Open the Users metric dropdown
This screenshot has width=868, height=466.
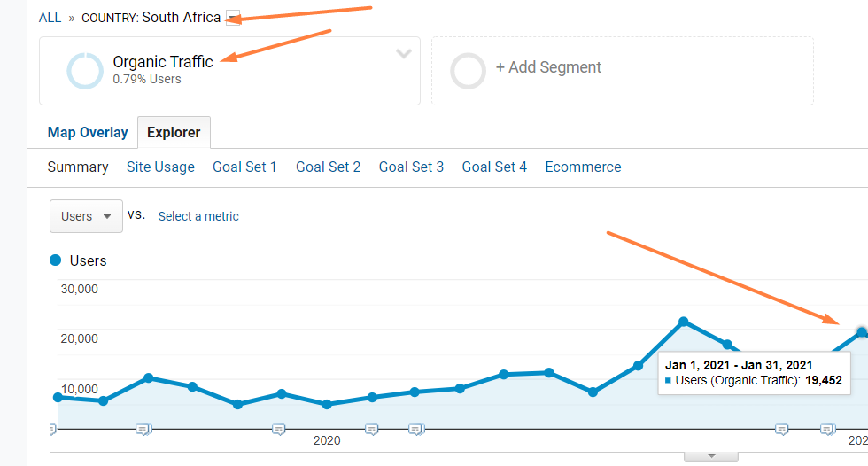click(87, 216)
